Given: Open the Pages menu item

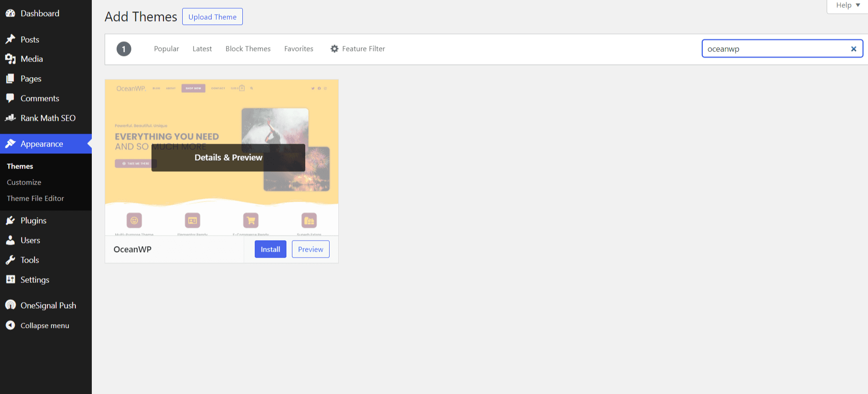Looking at the screenshot, I should 46,79.
